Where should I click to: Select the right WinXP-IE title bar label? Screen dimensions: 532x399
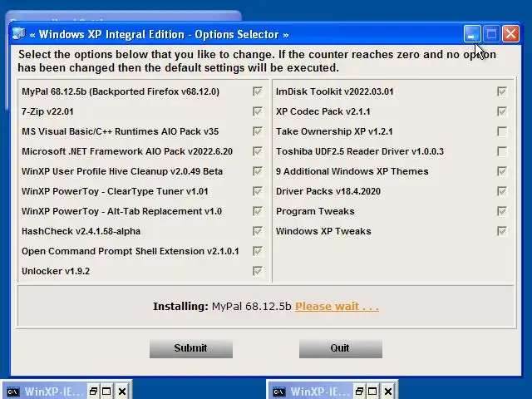[319, 392]
